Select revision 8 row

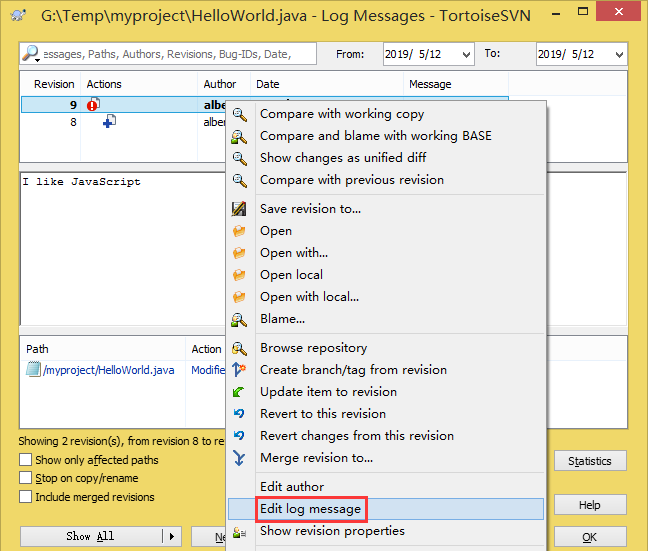[x=122, y=122]
